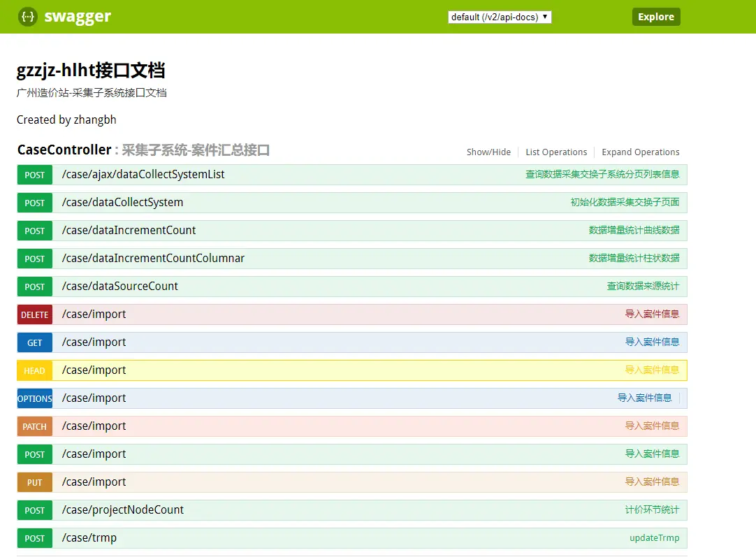Expand the GET /case/import path

tap(94, 342)
